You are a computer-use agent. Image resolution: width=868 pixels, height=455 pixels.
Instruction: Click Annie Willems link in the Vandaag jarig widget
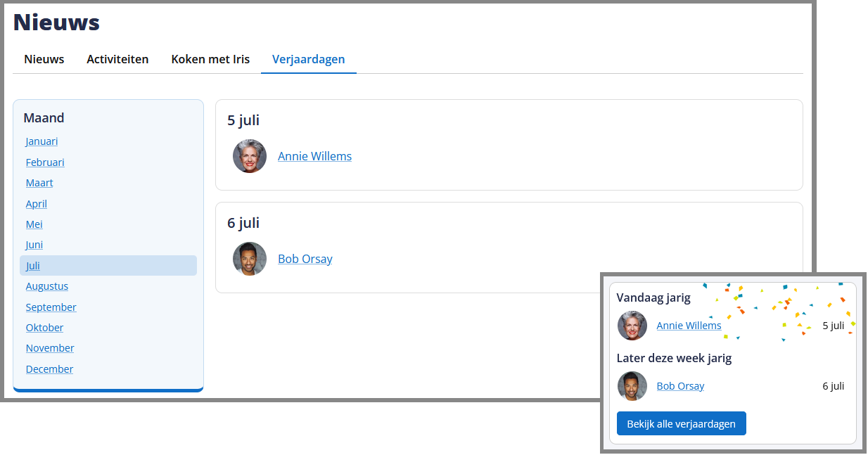point(689,326)
